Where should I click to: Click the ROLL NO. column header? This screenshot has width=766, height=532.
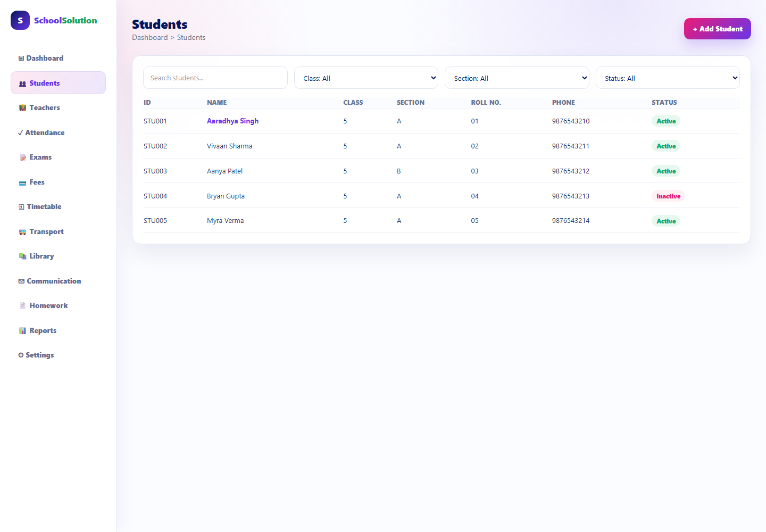(486, 103)
